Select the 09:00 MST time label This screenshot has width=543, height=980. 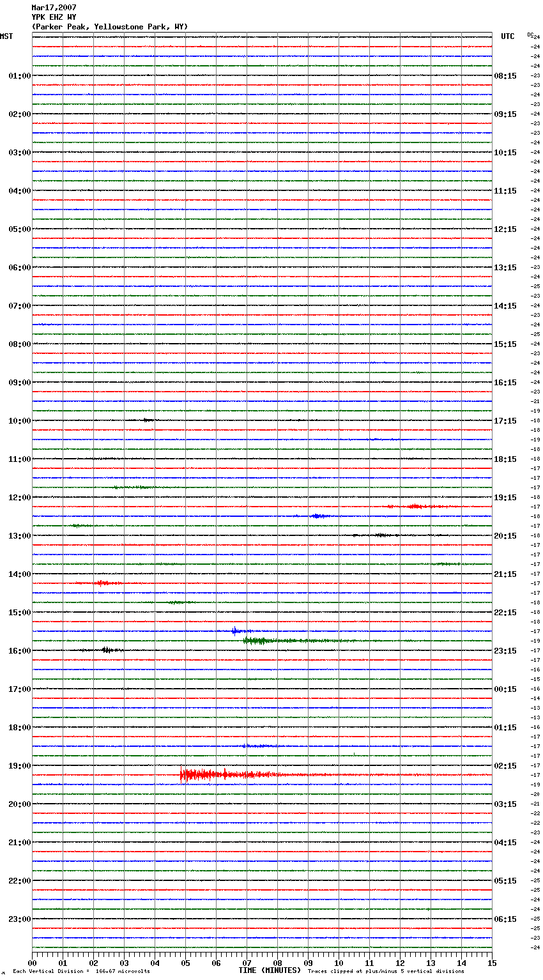[20, 383]
